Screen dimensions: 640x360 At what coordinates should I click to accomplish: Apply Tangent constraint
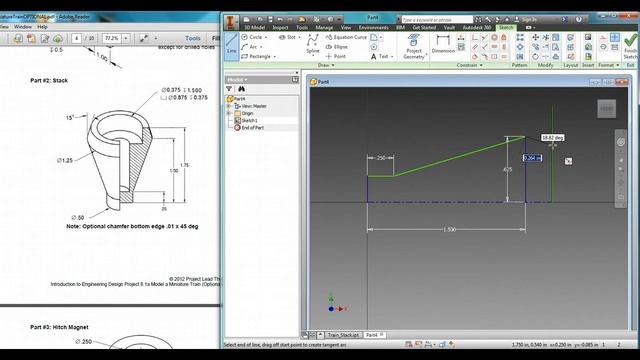point(475,57)
